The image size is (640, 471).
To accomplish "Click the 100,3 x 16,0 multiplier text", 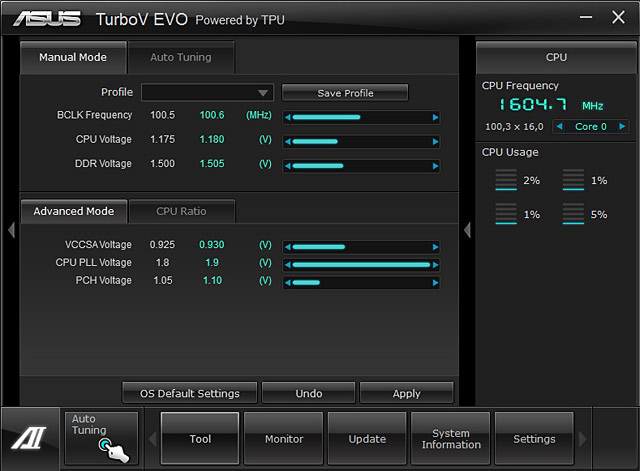I will click(514, 127).
